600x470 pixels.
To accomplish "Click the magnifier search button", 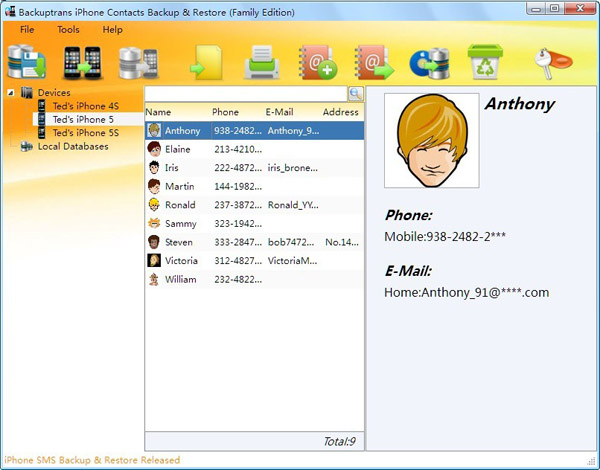I will tap(355, 93).
